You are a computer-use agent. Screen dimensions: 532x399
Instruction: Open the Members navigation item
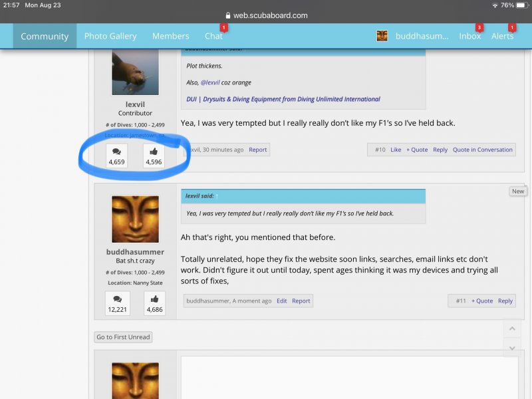170,36
